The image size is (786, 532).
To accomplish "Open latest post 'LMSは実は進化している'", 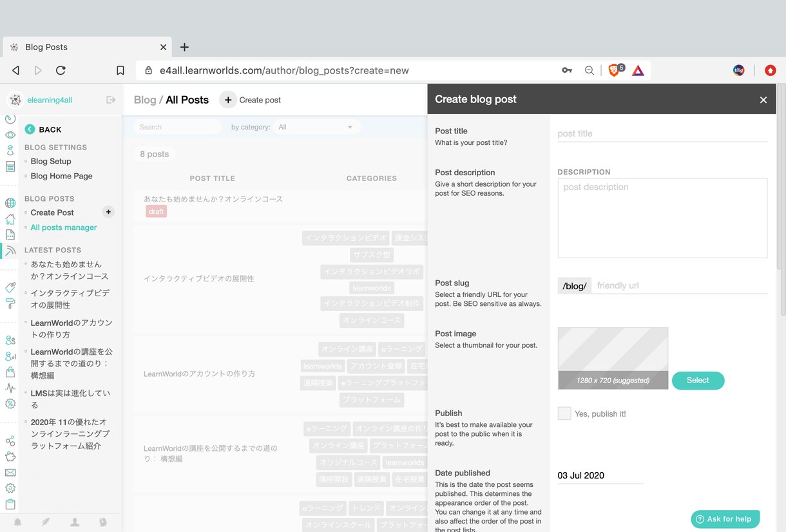I will (70, 399).
